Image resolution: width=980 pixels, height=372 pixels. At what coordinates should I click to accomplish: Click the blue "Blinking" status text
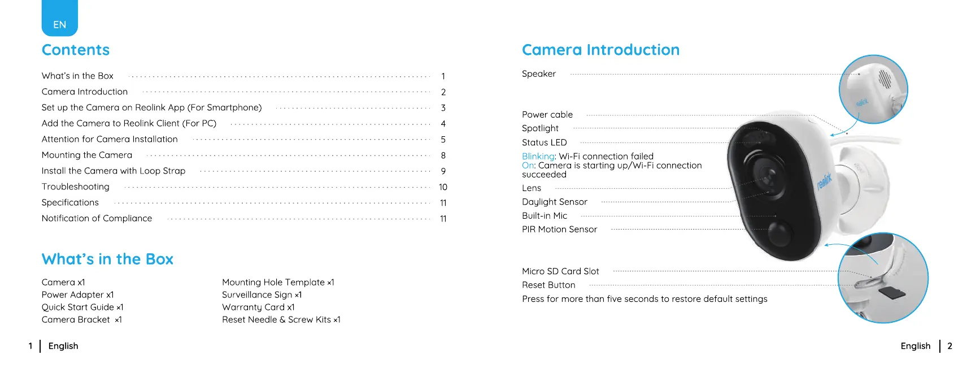pyautogui.click(x=538, y=156)
